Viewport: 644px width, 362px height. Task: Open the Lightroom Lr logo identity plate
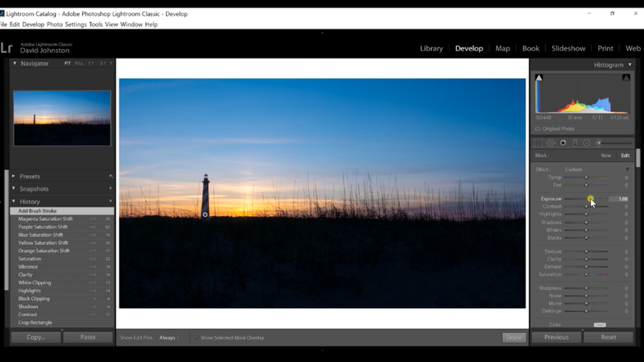pyautogui.click(x=6, y=48)
